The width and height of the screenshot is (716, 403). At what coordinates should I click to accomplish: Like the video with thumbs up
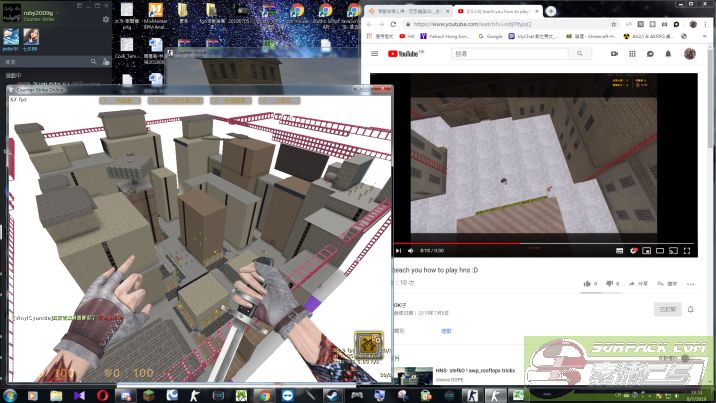click(x=590, y=283)
